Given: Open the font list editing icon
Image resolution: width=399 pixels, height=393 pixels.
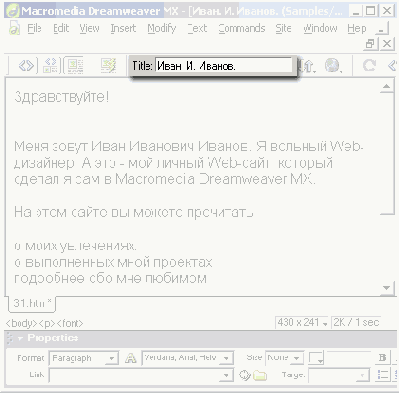Looking at the screenshot, I should tap(131, 358).
